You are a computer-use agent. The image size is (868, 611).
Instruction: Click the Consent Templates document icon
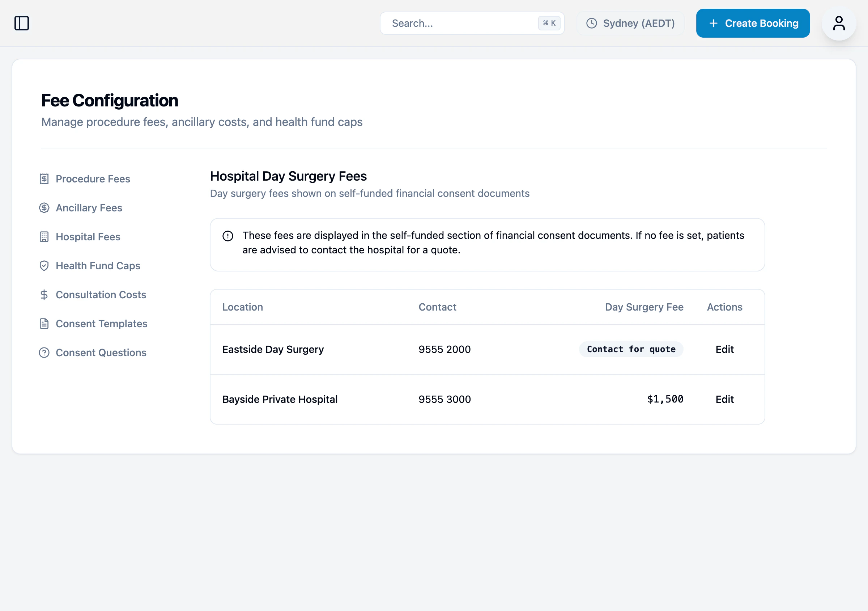(44, 324)
